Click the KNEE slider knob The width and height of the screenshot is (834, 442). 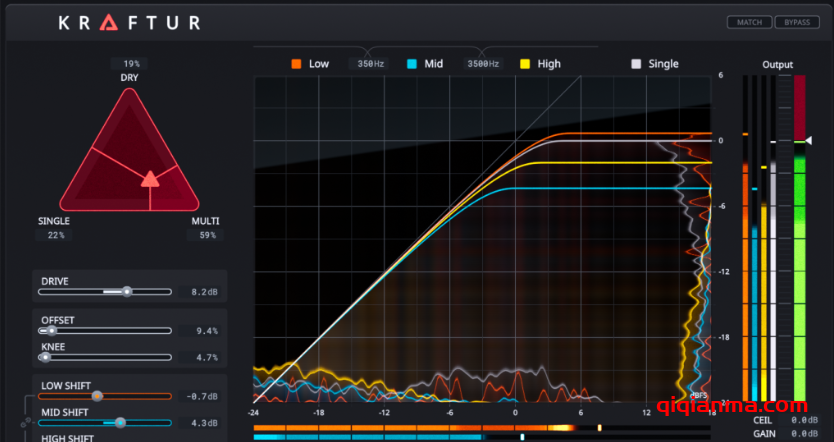45,357
